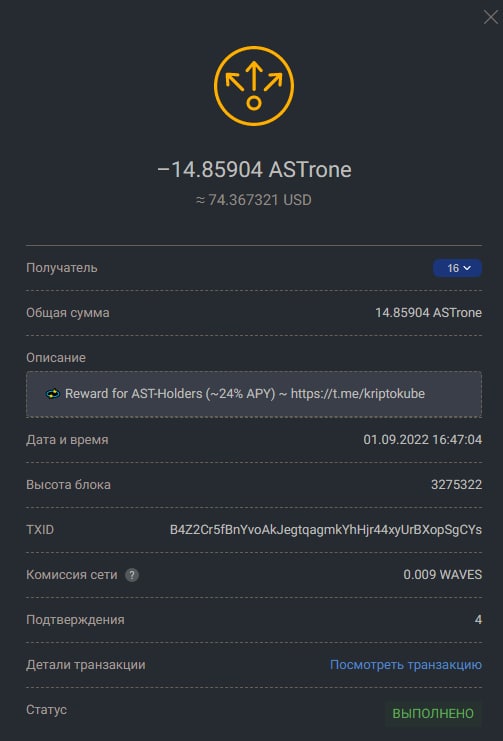
Task: Click the emoji icon in the description
Action: pos(53,394)
